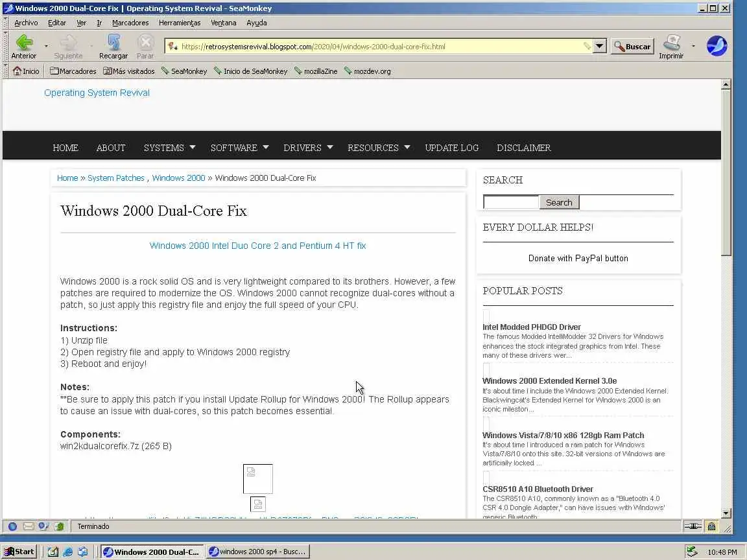Viewport: 747px width, 560px height.
Task: Open the Archivo menu
Action: 26,23
